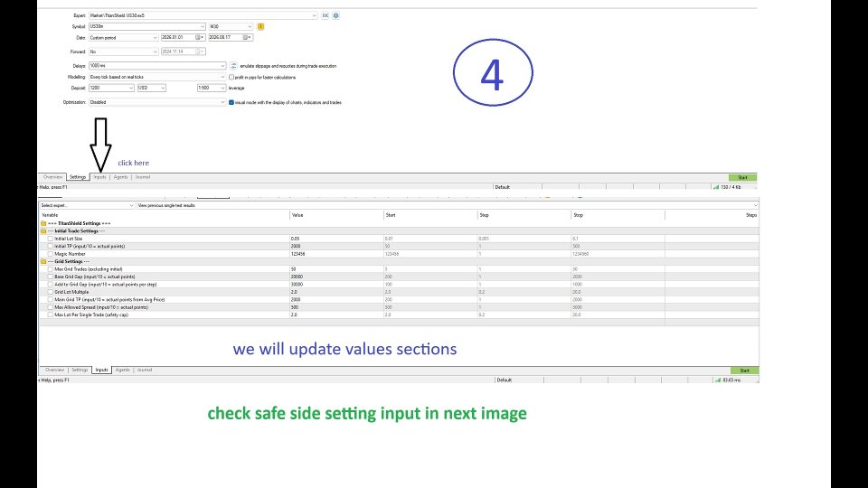This screenshot has height=488, width=868.
Task: Click the TitanShield Settings folder icon
Action: [43, 223]
